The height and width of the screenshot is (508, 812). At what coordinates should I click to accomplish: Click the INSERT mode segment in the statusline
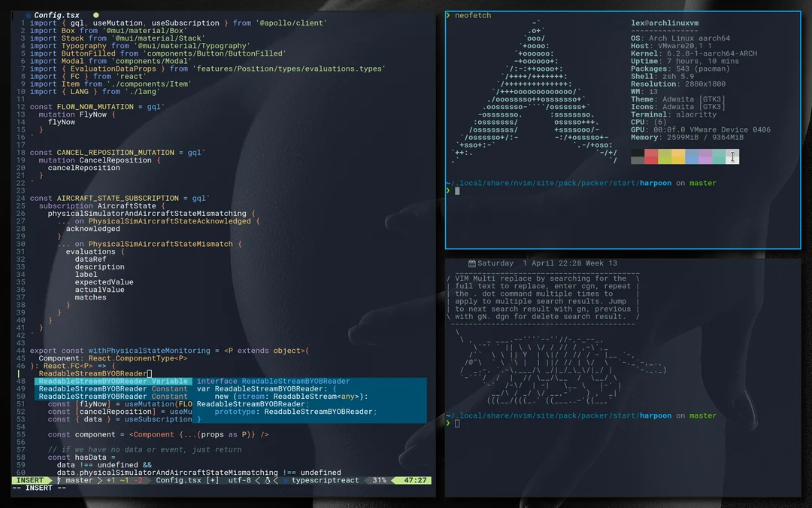(x=29, y=480)
